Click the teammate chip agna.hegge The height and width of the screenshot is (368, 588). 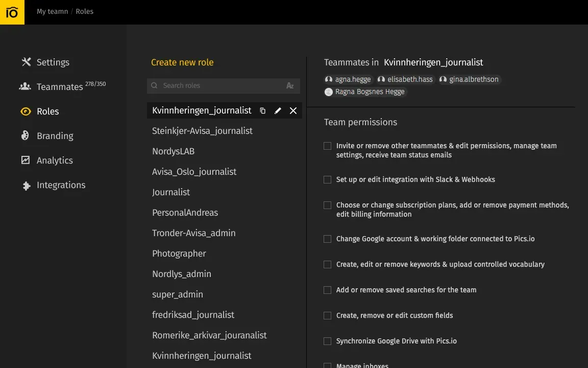tap(348, 79)
